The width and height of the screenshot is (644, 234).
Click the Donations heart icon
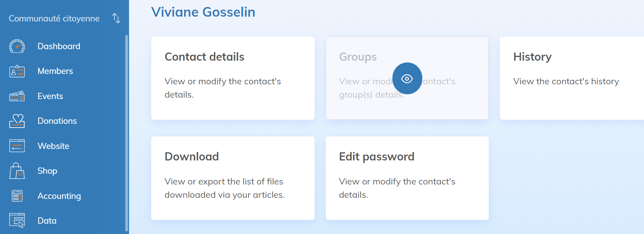(x=17, y=121)
